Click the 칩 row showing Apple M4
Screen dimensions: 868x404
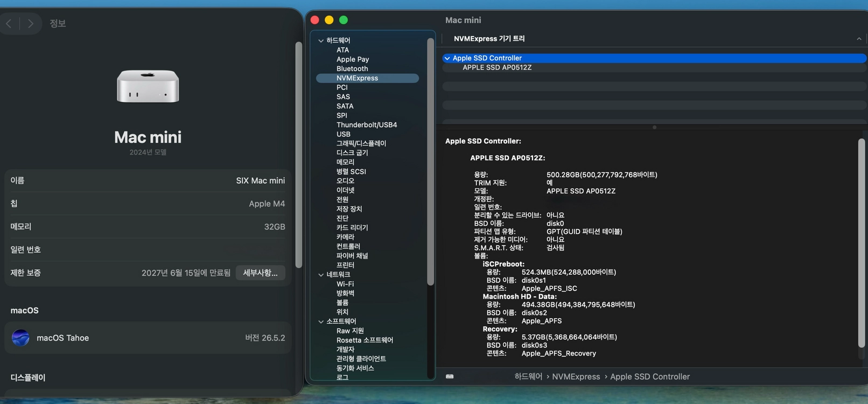[148, 204]
